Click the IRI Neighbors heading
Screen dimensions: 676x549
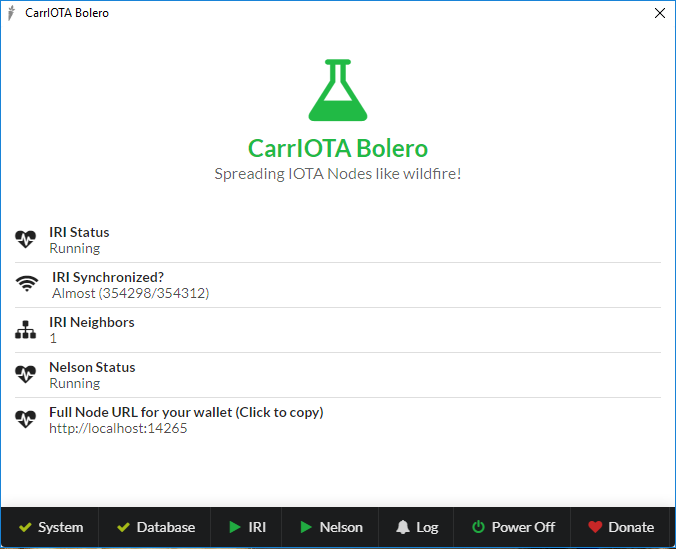pos(92,322)
